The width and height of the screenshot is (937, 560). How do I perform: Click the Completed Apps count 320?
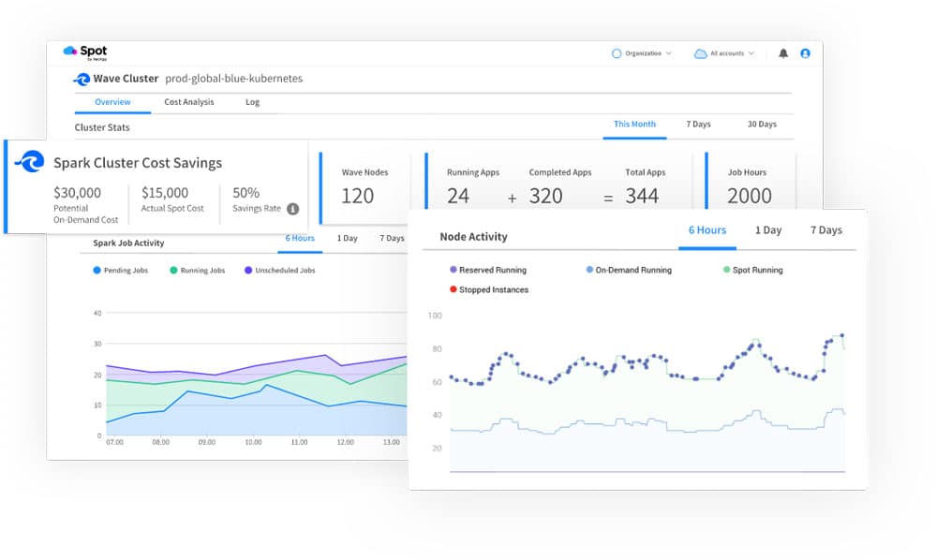pos(545,196)
